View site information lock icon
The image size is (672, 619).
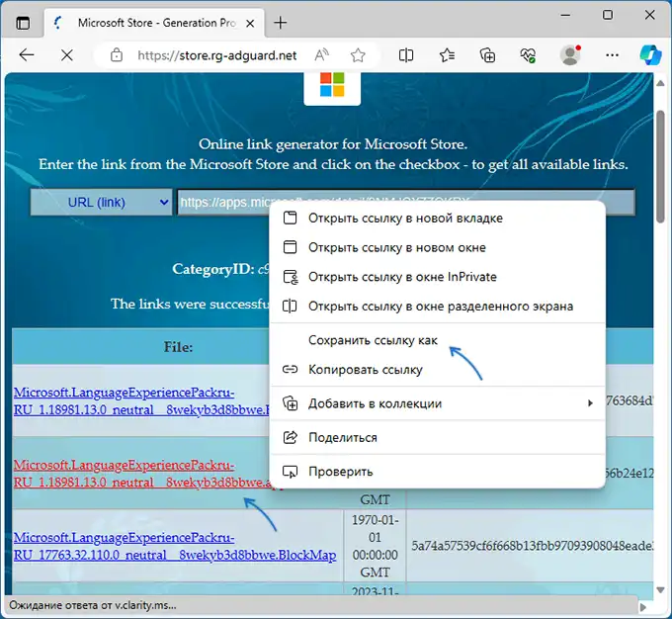(x=117, y=55)
